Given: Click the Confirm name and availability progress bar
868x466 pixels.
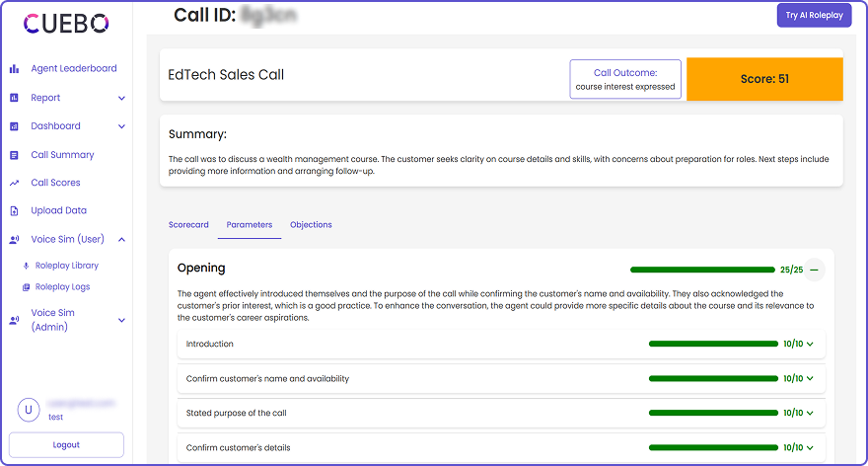Looking at the screenshot, I should pyautogui.click(x=713, y=378).
